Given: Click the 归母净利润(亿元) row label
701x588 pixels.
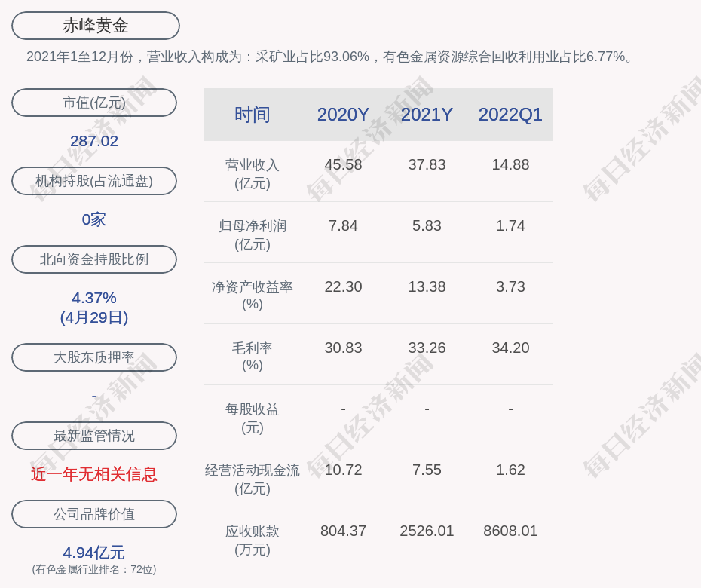Looking at the screenshot, I should tap(253, 235).
